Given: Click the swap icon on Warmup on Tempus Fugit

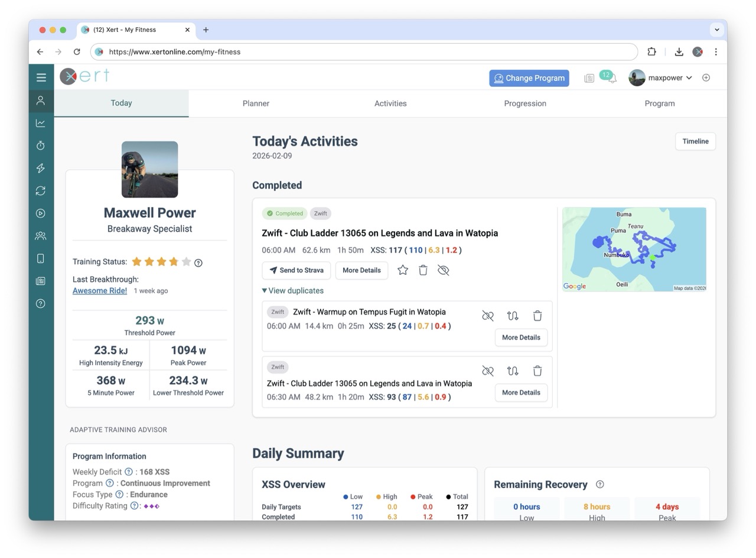Looking at the screenshot, I should (x=512, y=316).
